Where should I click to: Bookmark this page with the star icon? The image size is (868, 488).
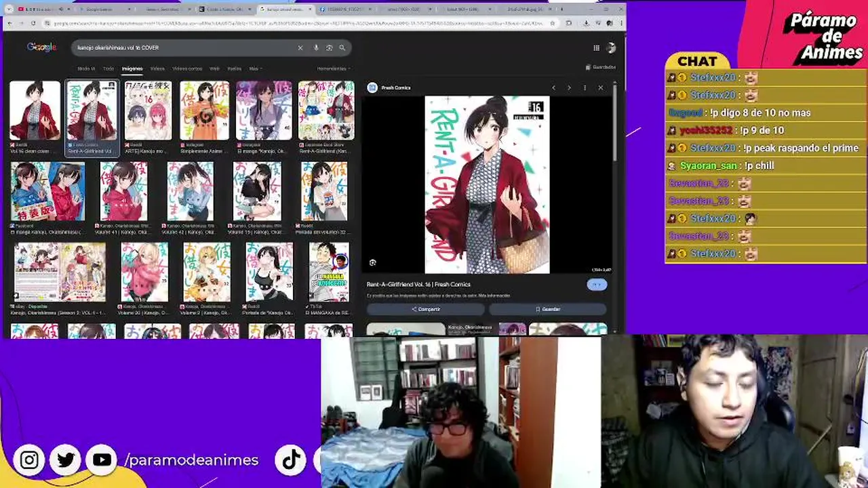[x=553, y=23]
